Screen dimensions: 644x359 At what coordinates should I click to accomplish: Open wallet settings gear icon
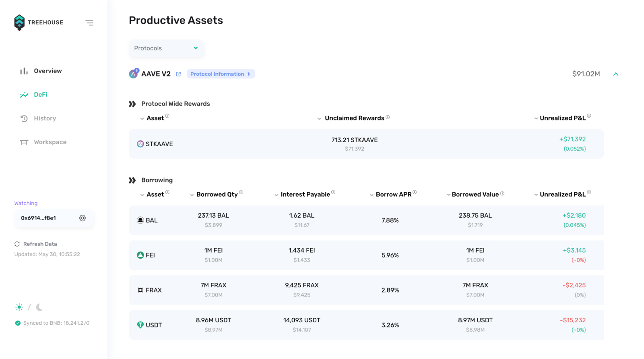coord(83,218)
